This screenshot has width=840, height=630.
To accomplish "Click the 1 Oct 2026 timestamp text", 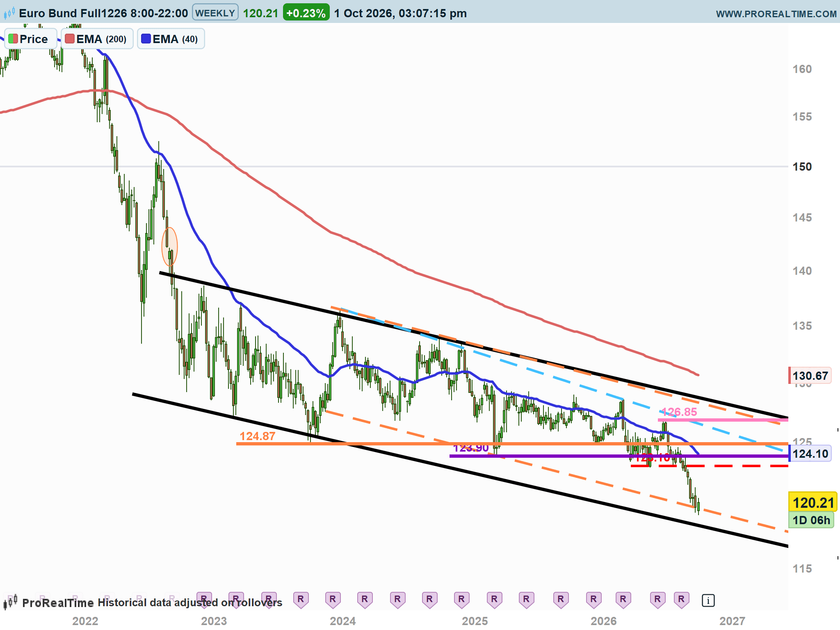I will click(x=400, y=13).
